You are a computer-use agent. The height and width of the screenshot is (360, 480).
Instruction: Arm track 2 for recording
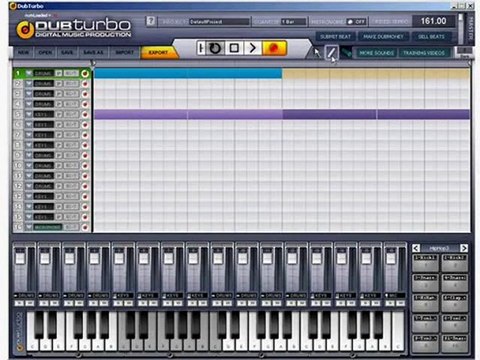pos(85,84)
